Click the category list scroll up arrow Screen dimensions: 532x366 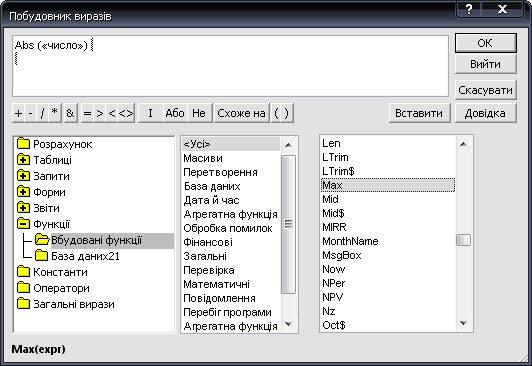click(x=288, y=145)
